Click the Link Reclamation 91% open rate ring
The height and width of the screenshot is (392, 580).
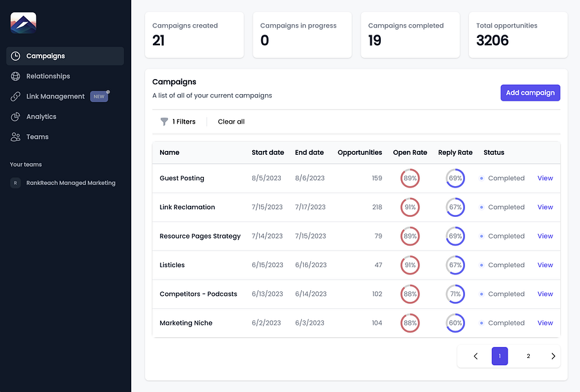coord(410,207)
